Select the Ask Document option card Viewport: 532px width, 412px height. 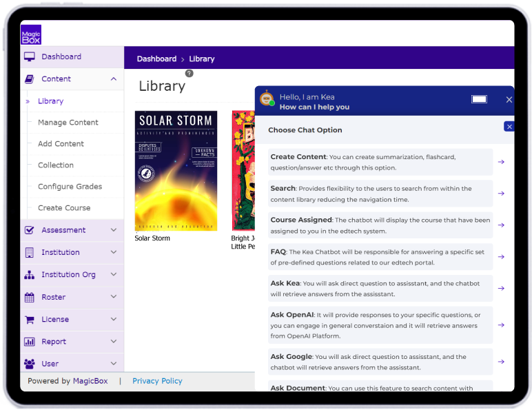[x=380, y=387]
